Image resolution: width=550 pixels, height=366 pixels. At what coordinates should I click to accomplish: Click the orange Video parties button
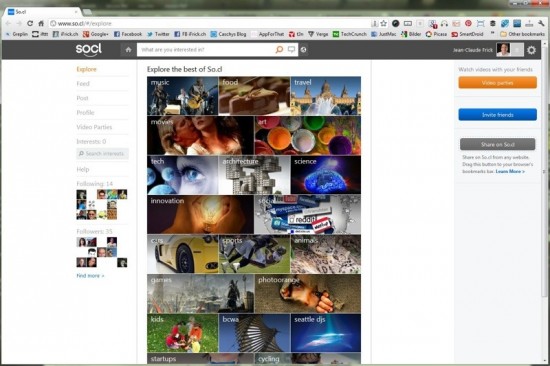497,83
